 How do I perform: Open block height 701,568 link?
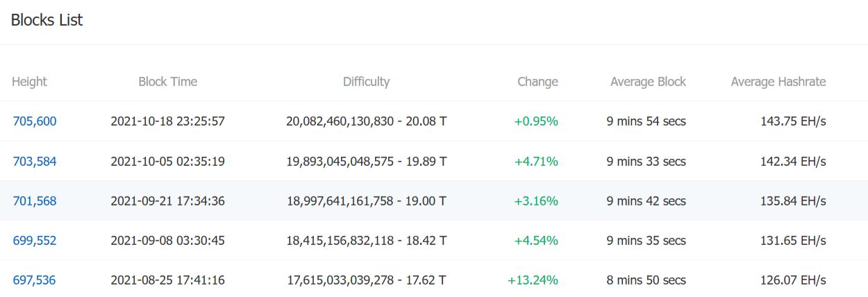(x=35, y=201)
